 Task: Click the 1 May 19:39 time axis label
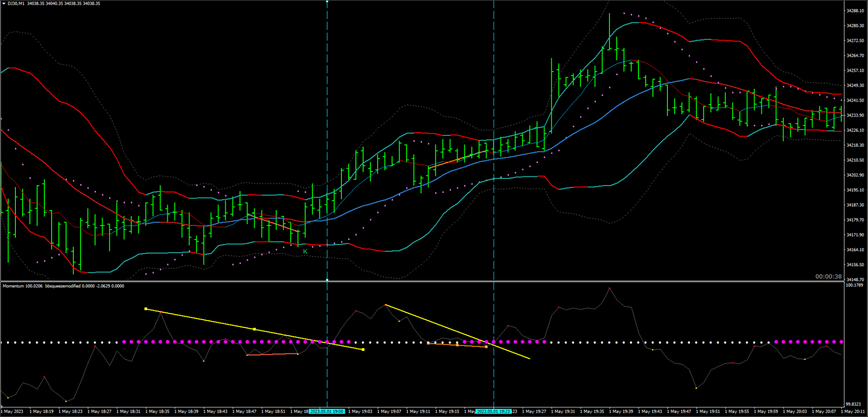(621, 411)
